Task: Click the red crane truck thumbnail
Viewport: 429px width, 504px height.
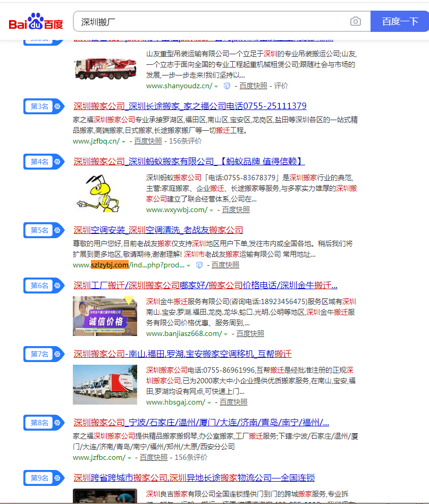Action: tap(105, 69)
